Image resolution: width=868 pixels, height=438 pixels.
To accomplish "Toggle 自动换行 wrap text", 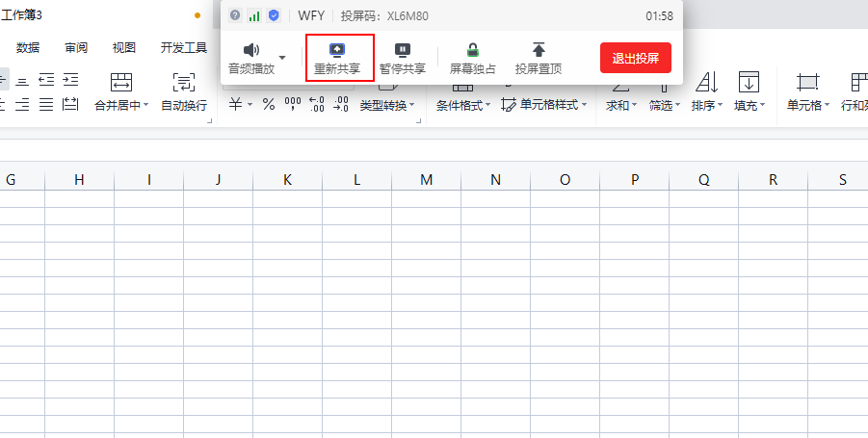I will 184,91.
